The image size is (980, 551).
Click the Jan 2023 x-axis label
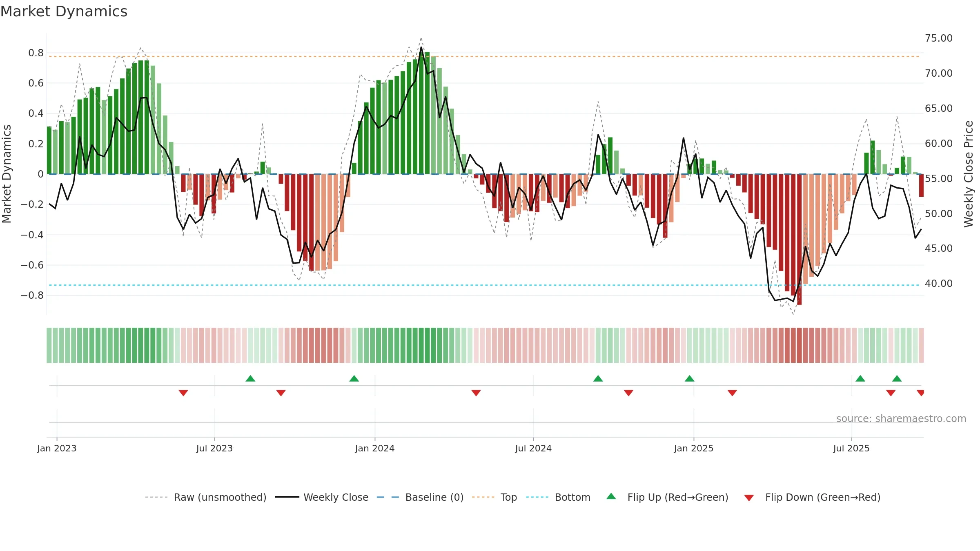point(57,448)
